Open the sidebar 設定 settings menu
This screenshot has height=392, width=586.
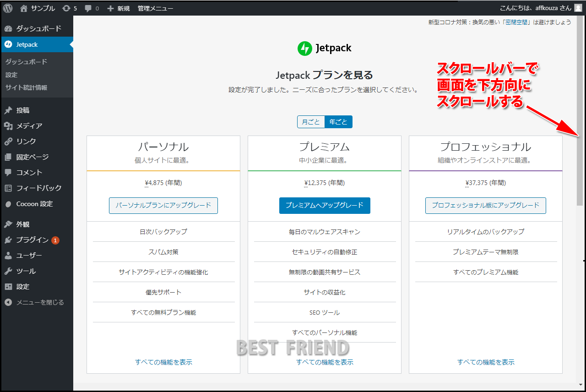[x=37, y=287]
